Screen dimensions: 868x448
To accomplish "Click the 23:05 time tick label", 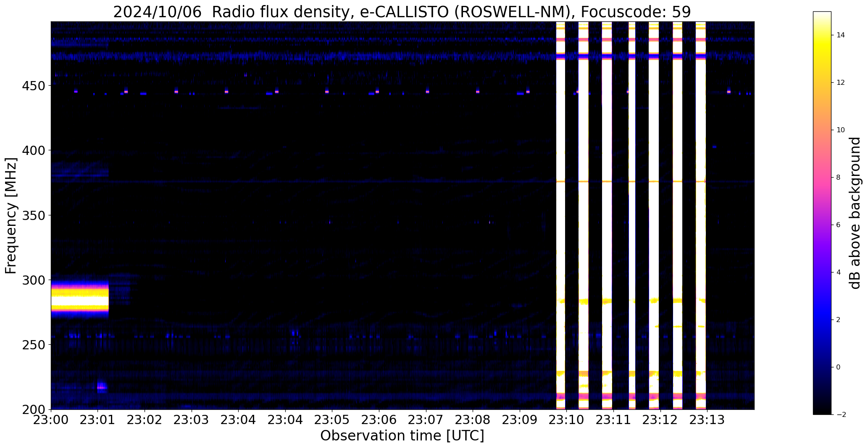I will [332, 420].
